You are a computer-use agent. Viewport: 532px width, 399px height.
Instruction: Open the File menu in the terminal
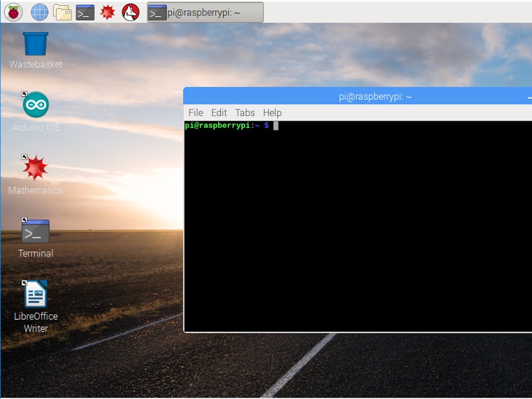point(195,112)
